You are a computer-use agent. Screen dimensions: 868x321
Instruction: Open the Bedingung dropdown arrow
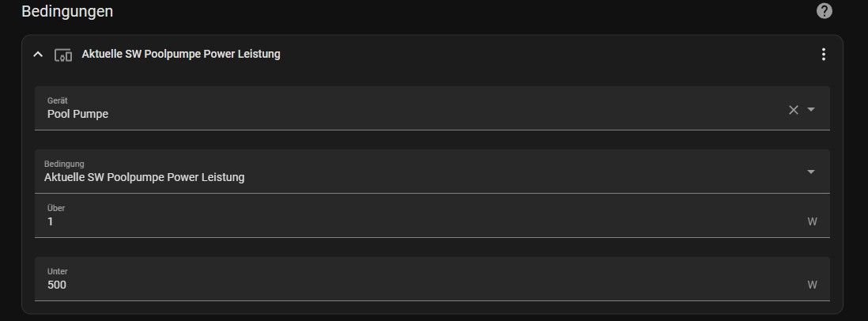pyautogui.click(x=811, y=172)
